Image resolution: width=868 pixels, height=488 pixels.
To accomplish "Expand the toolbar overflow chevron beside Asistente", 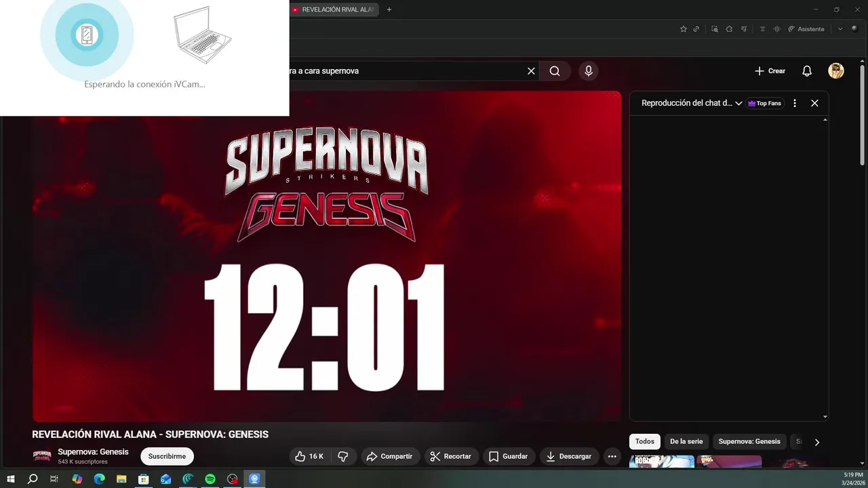I will (840, 29).
